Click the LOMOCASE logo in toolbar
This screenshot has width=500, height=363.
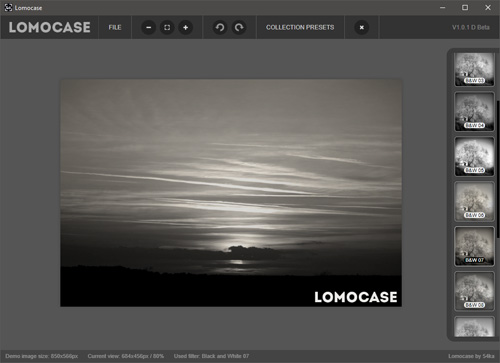tap(49, 27)
